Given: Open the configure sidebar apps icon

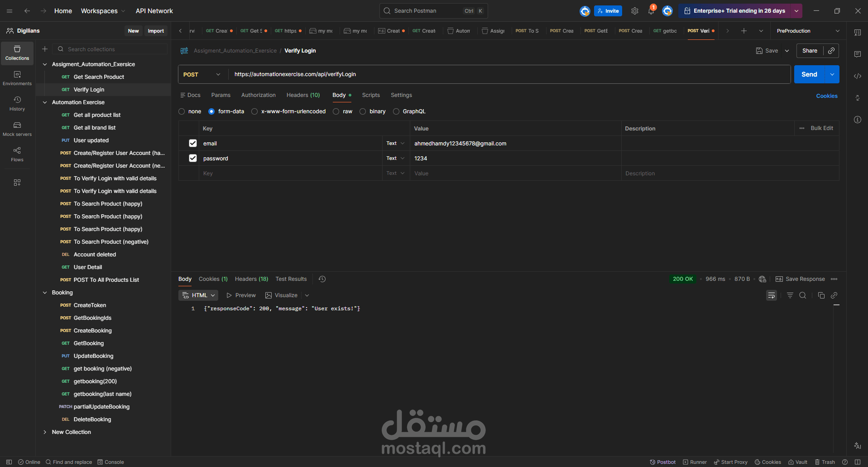Looking at the screenshot, I should [17, 183].
